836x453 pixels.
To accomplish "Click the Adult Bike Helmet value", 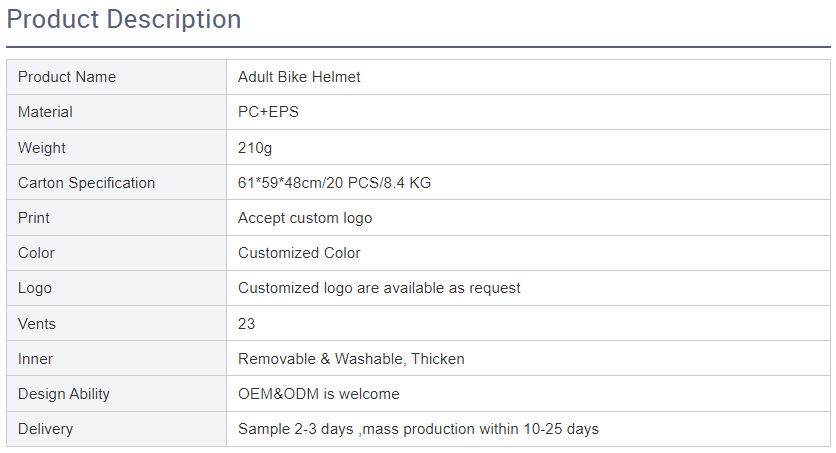I will [299, 77].
